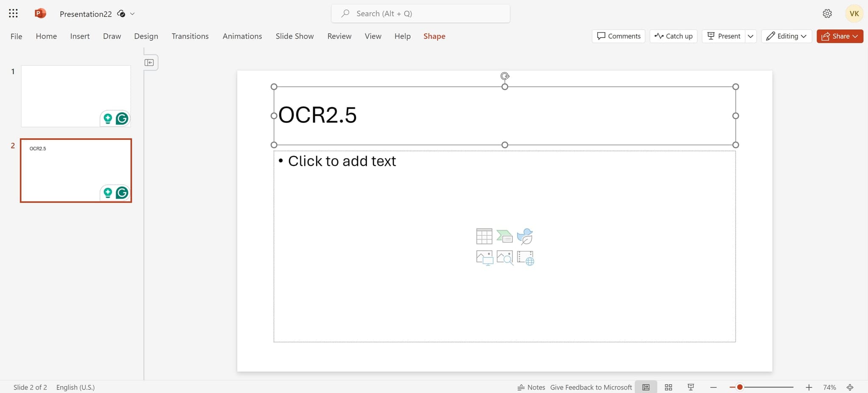Open the presentation title rename dropdown
The height and width of the screenshot is (393, 868).
132,14
